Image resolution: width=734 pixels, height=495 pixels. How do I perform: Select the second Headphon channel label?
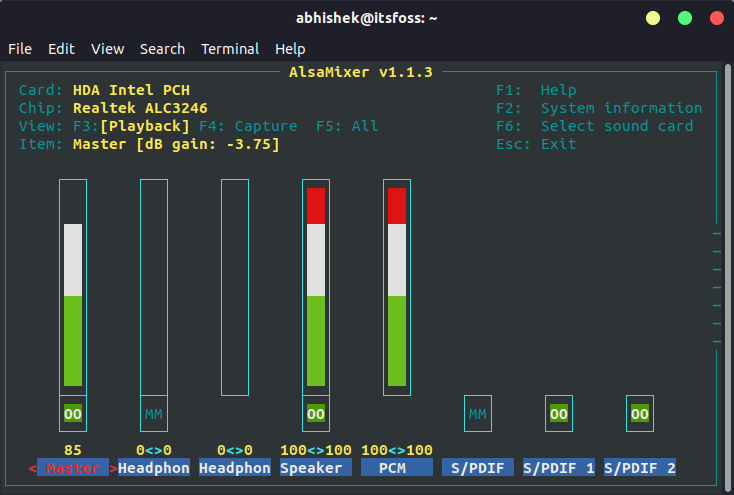(235, 468)
